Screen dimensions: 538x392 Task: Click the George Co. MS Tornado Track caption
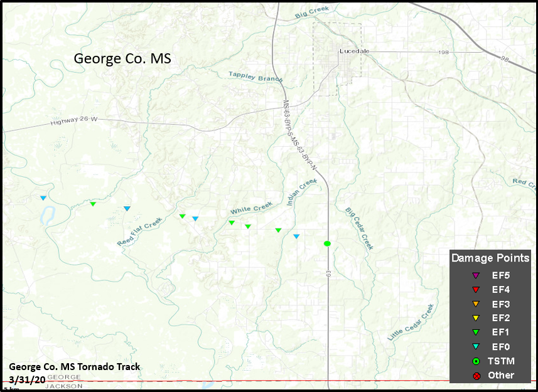click(x=75, y=367)
